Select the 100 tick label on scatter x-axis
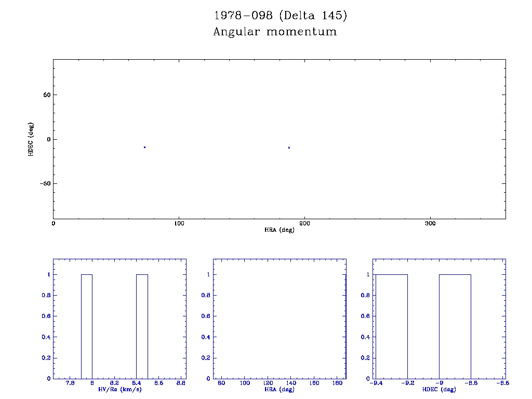 tap(179, 223)
